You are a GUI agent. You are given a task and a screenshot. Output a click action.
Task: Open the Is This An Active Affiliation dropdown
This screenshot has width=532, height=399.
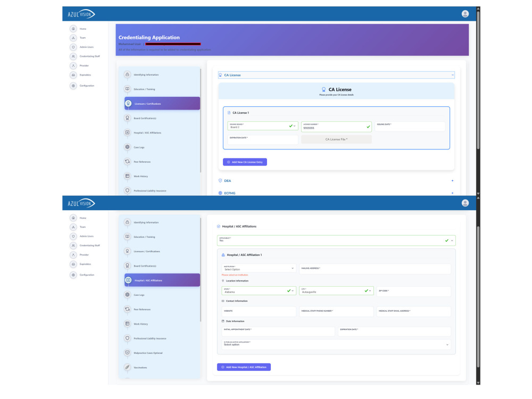pos(336,344)
